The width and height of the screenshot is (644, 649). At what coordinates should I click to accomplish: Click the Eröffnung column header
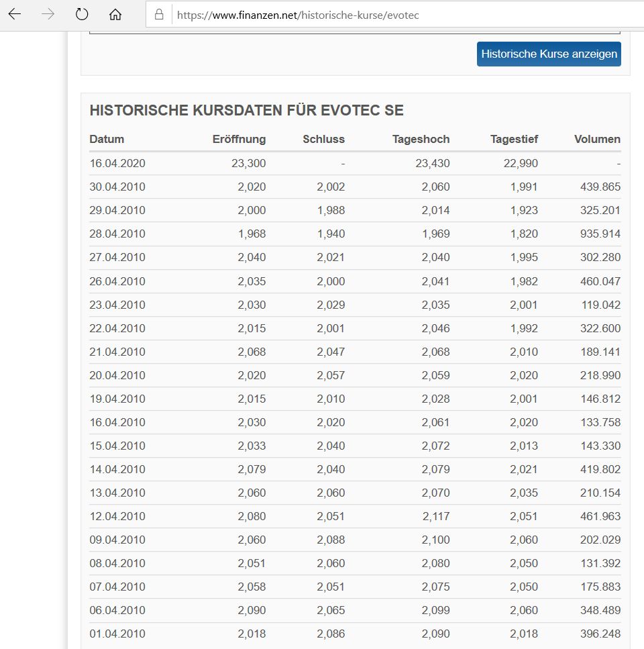pyautogui.click(x=239, y=139)
